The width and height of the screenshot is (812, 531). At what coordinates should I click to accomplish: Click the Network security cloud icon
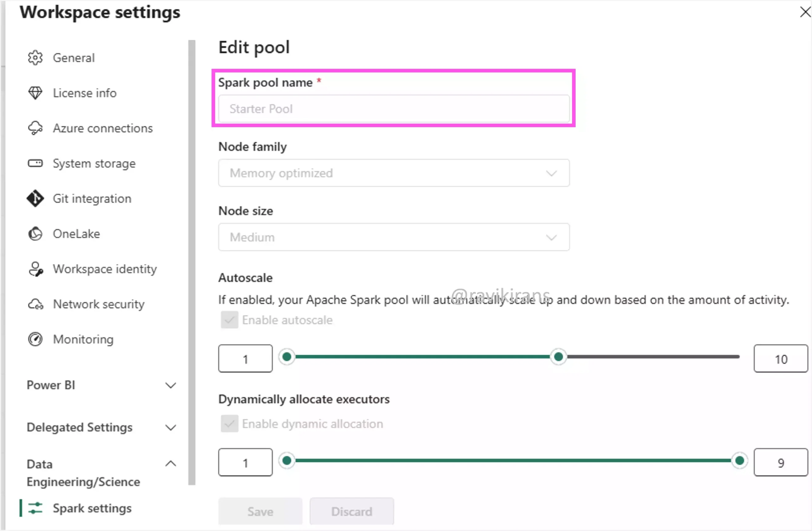[36, 304]
